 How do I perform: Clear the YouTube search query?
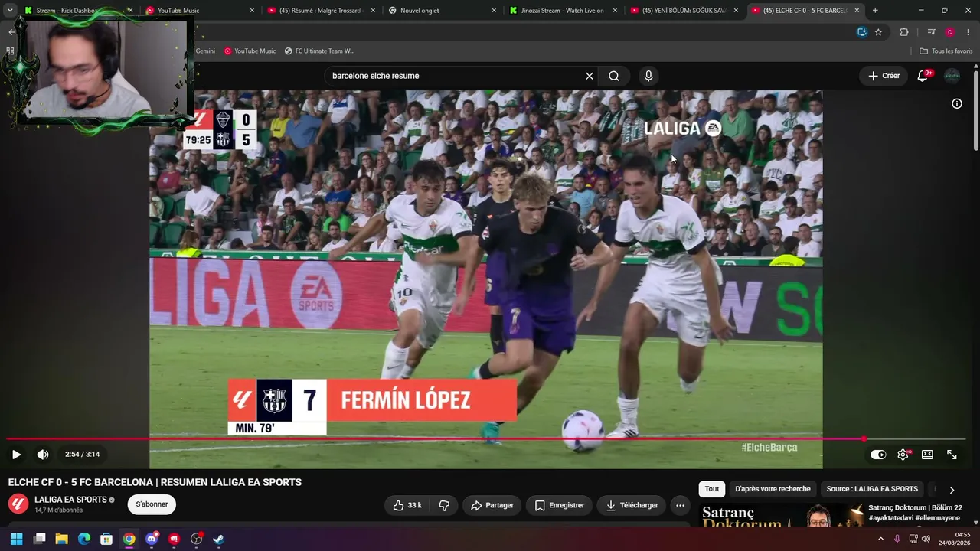pos(590,76)
